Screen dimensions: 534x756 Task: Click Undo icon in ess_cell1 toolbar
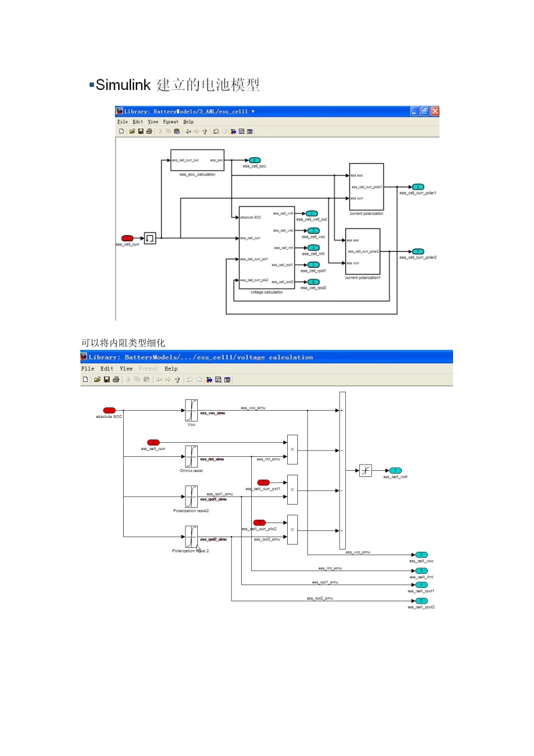coord(216,131)
